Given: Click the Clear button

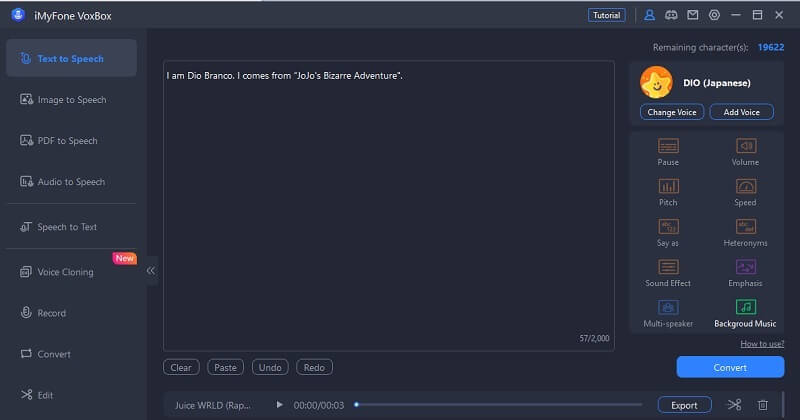Looking at the screenshot, I should (181, 367).
